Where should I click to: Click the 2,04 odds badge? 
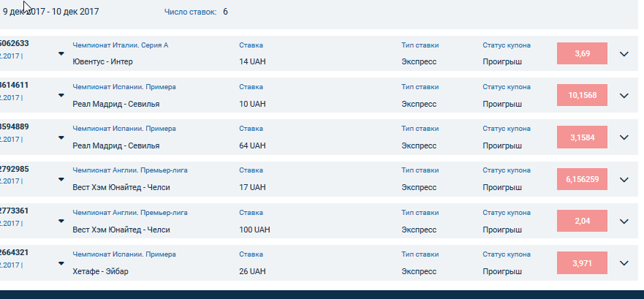click(582, 221)
